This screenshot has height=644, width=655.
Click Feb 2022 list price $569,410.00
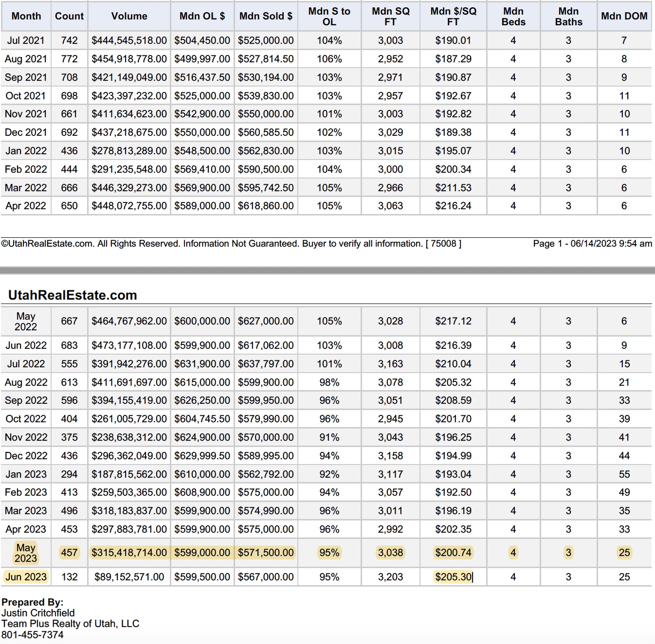(202, 169)
